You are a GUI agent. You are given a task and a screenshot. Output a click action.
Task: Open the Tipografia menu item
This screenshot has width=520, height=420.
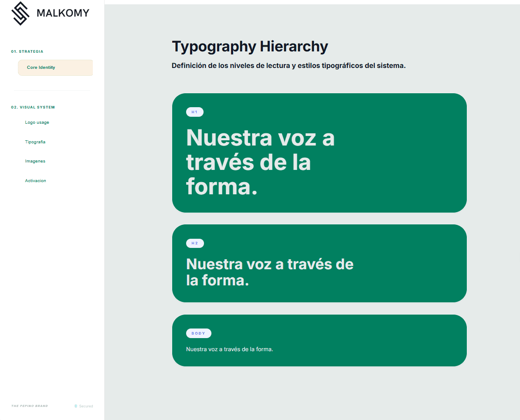[x=35, y=142]
